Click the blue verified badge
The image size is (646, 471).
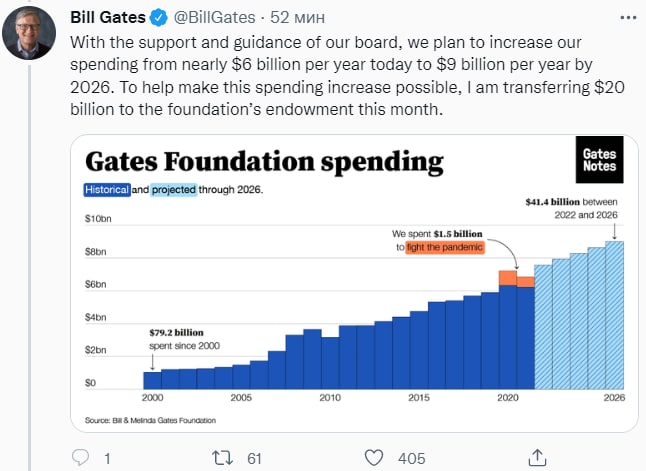click(159, 18)
